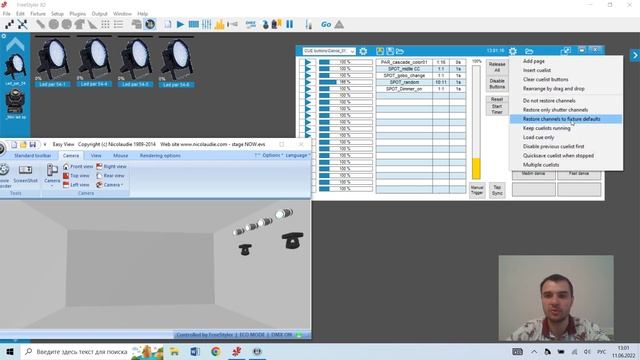This screenshot has height=360, width=640.
Task: Click the Release All button
Action: pyautogui.click(x=497, y=67)
